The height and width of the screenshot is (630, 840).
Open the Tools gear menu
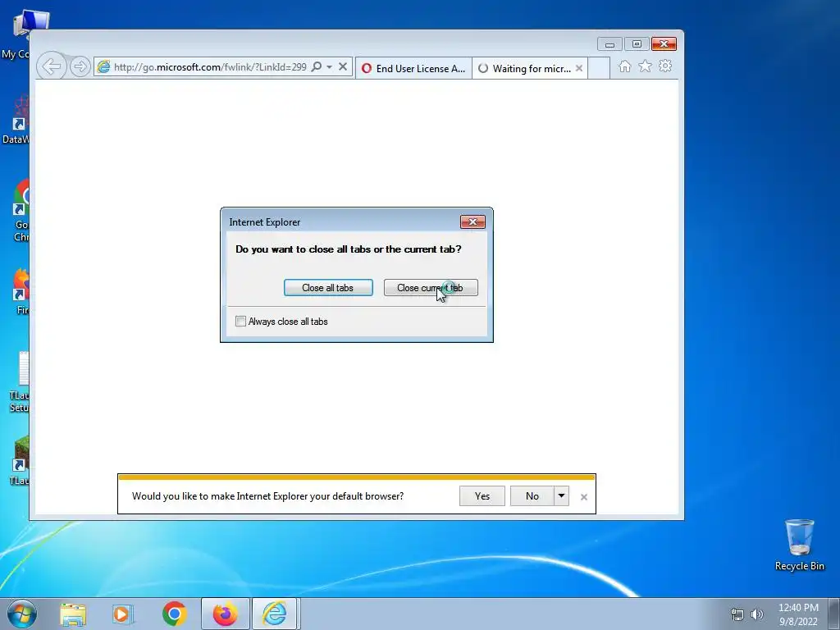point(665,66)
